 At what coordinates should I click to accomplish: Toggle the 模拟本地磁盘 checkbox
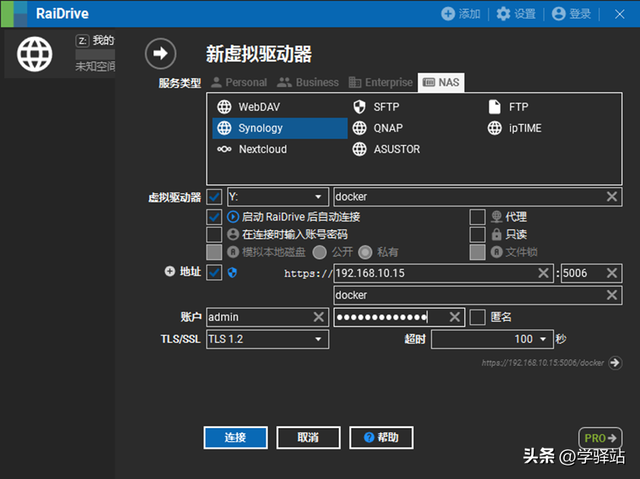pos(214,252)
